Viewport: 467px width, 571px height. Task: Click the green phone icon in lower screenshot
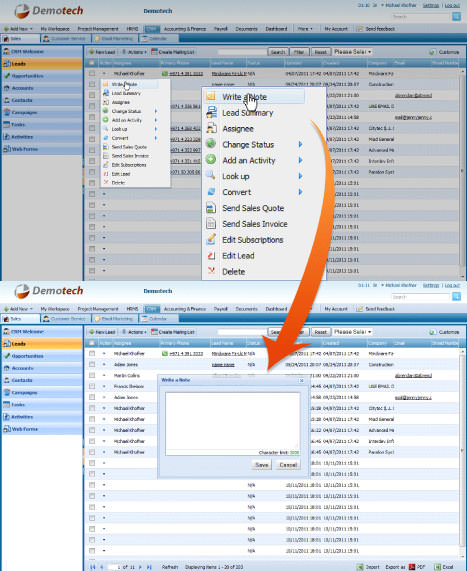[x=165, y=353]
